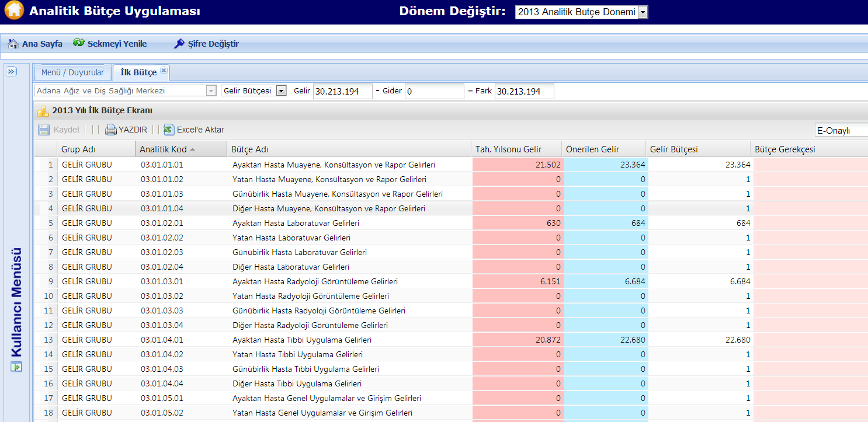Viewport: 868px width, 422px height.
Task: Click the Fark amount field
Action: point(524,92)
